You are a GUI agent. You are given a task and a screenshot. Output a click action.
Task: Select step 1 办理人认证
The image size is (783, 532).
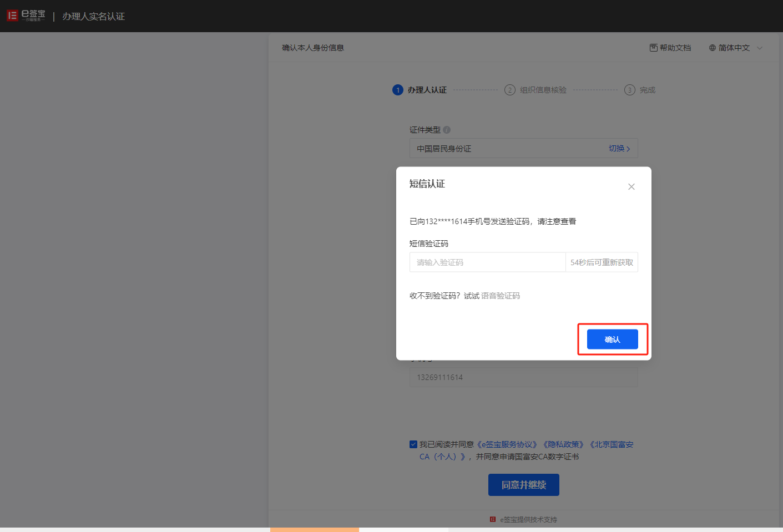coord(420,90)
